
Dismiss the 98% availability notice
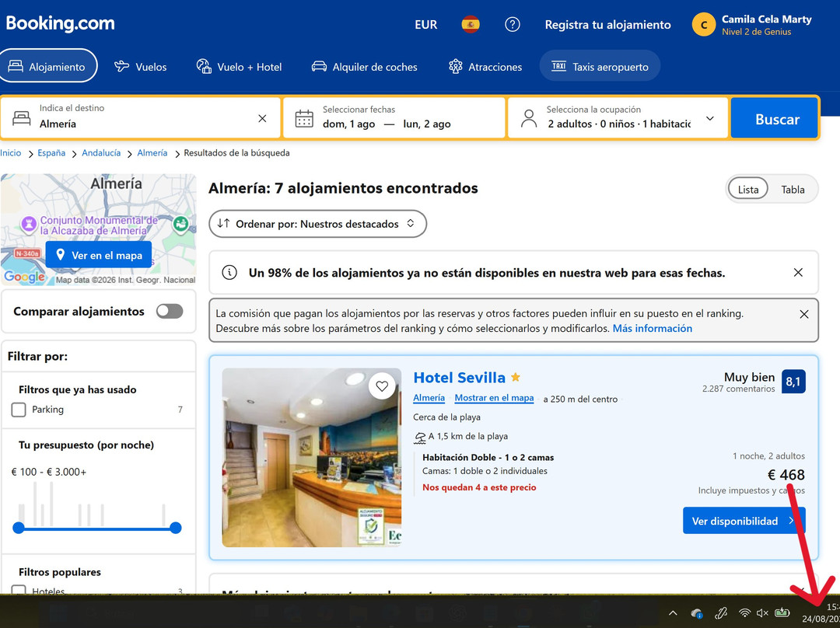[798, 273]
